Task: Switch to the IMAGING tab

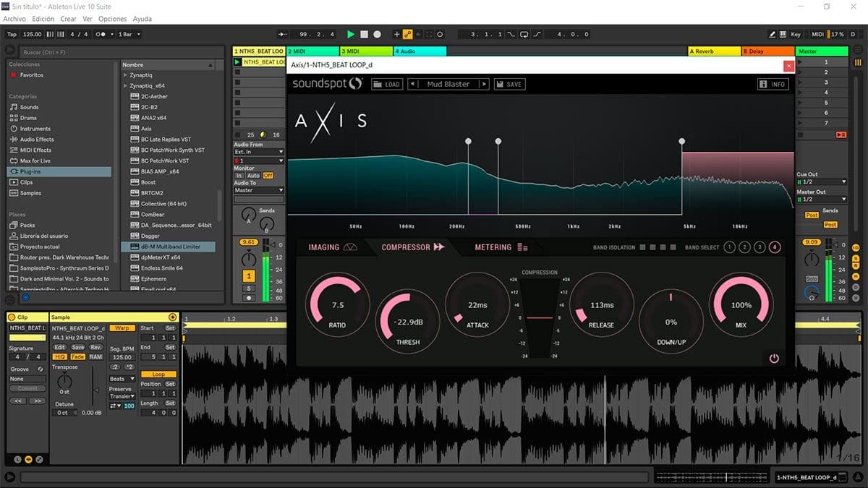Action: point(333,247)
